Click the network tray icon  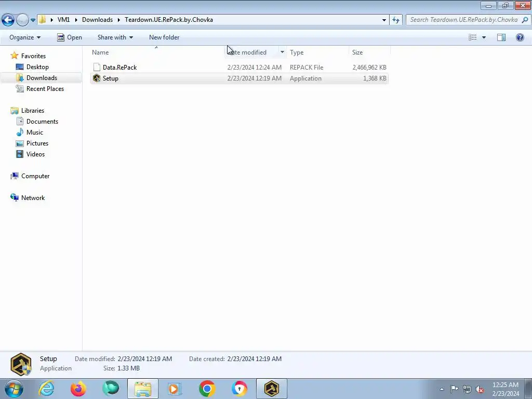point(467,389)
